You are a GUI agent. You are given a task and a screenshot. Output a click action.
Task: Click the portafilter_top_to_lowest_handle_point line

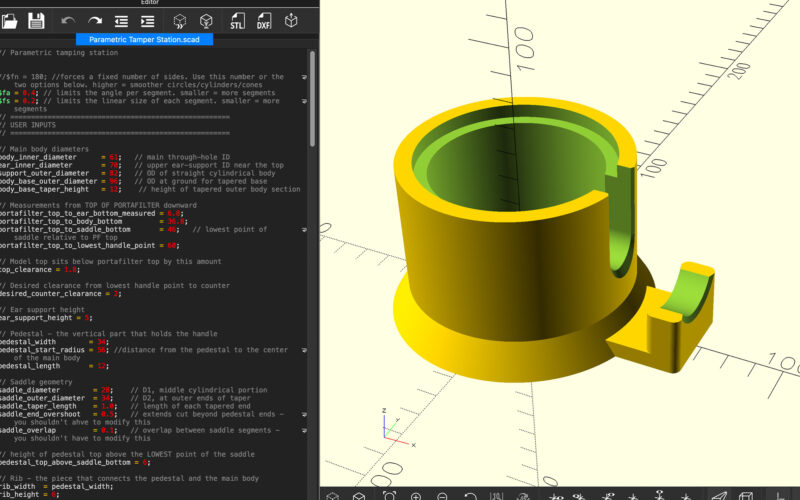point(90,245)
